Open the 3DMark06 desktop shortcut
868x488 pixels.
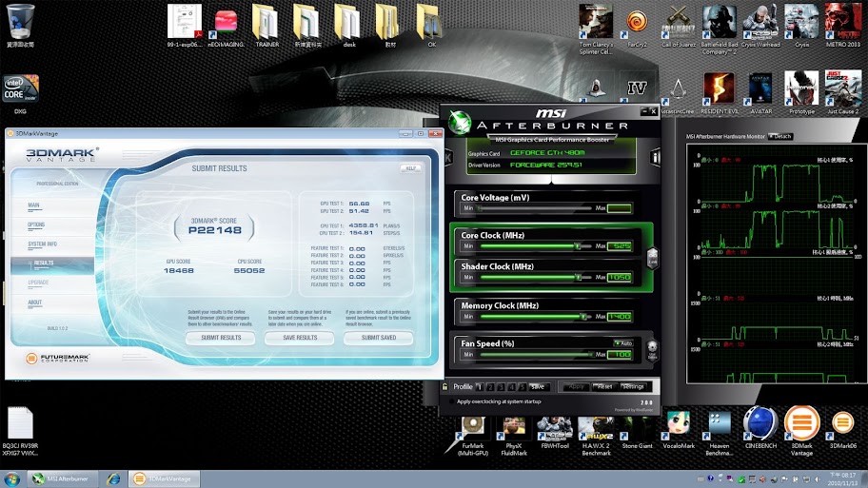pyautogui.click(x=842, y=430)
